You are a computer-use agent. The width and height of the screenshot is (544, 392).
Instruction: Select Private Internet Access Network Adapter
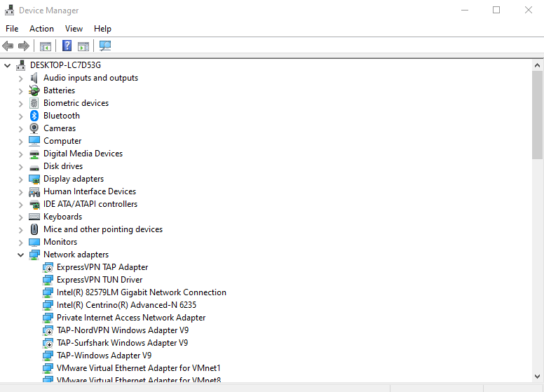click(x=131, y=318)
